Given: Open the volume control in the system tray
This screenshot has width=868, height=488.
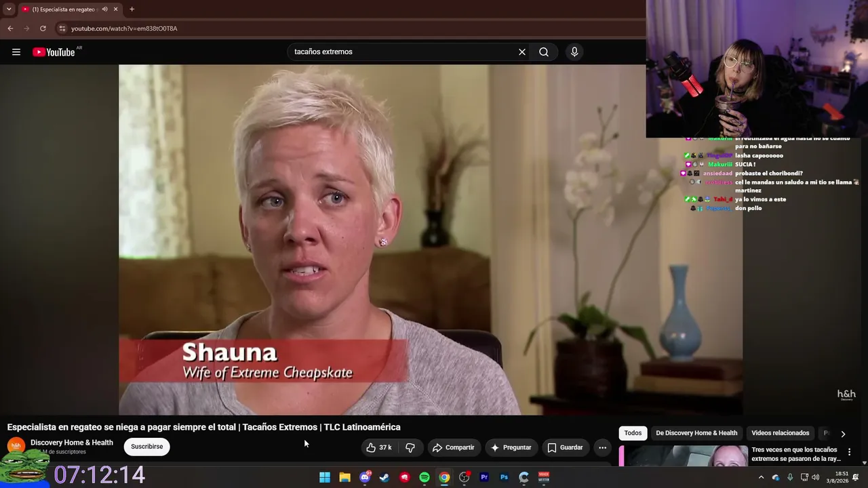Looking at the screenshot, I should tap(816, 477).
